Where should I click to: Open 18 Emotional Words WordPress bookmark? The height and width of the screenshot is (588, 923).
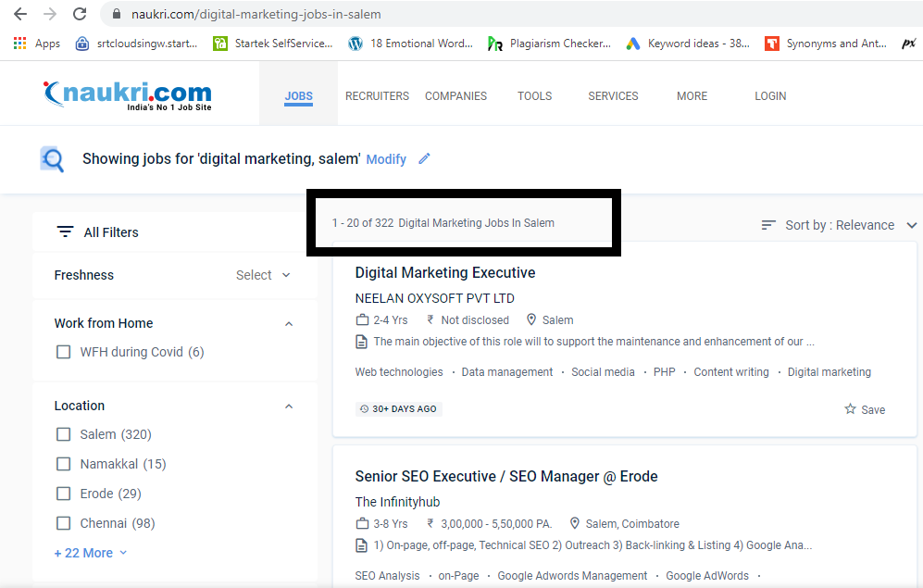coord(410,43)
